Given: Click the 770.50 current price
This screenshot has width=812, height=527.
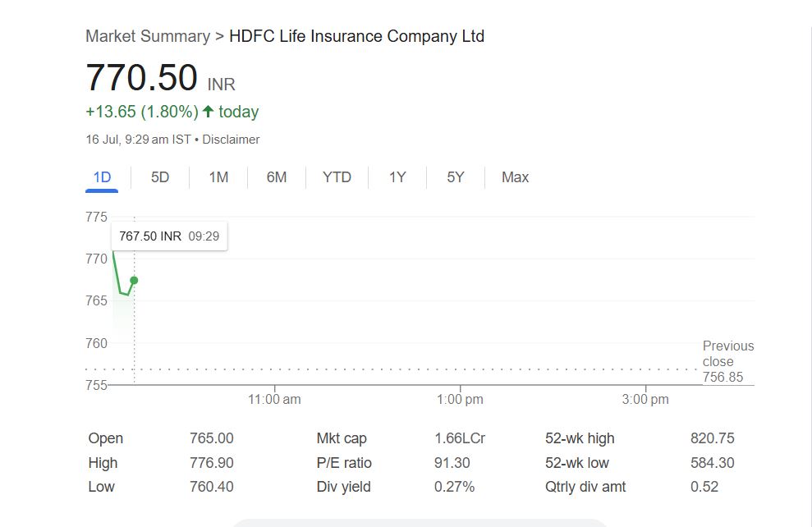Looking at the screenshot, I should coord(141,78).
